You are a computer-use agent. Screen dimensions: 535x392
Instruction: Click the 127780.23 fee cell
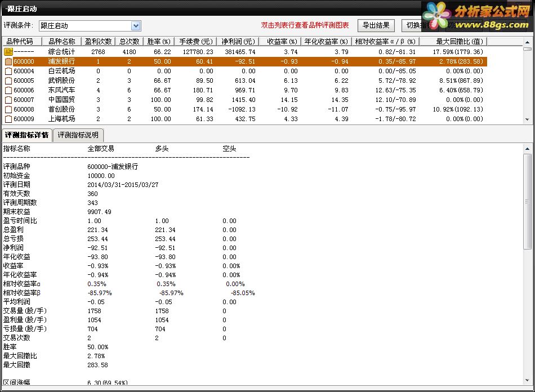[198, 52]
